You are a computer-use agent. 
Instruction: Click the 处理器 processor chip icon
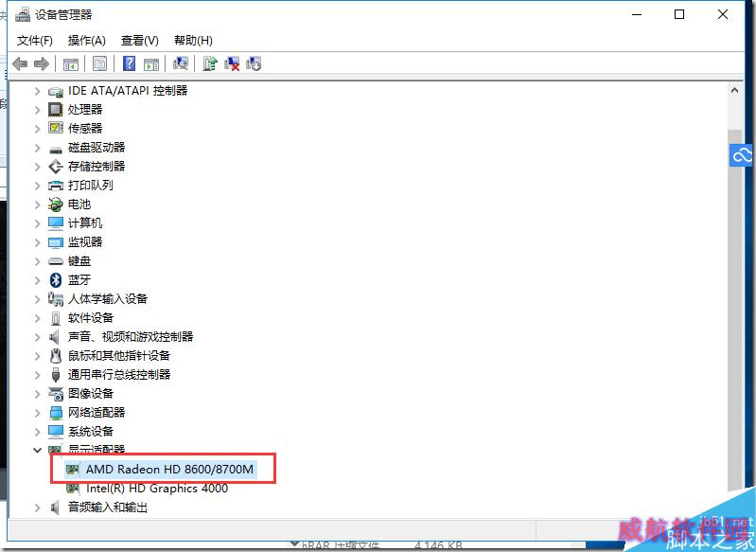click(56, 110)
